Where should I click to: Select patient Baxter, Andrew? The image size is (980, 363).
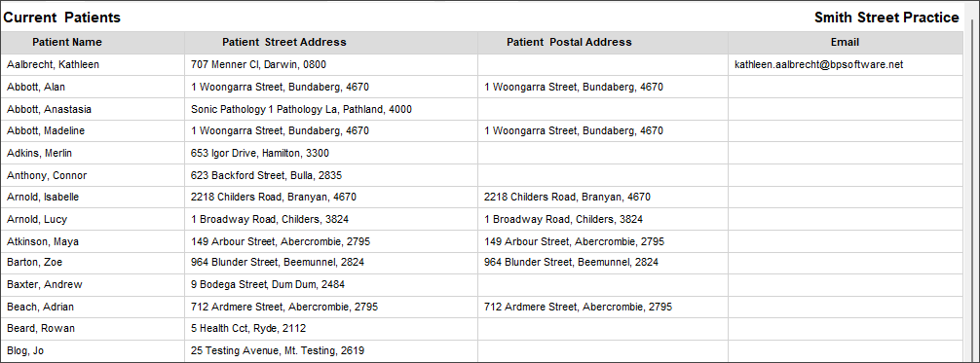click(45, 284)
